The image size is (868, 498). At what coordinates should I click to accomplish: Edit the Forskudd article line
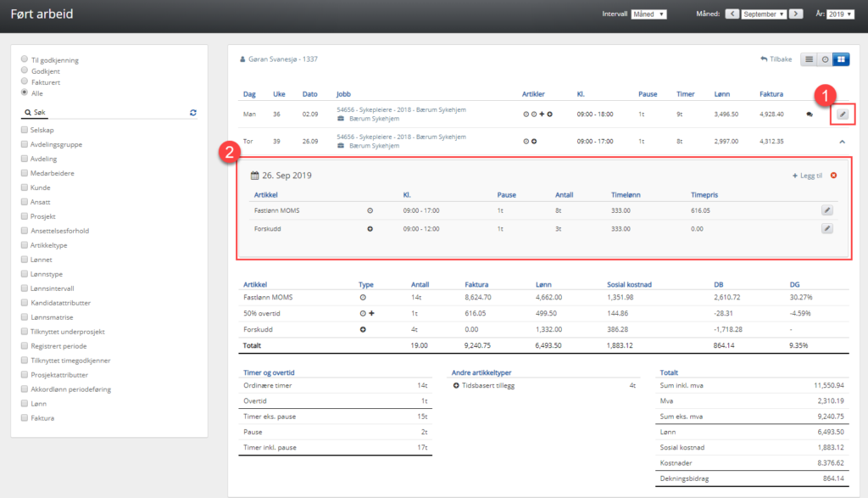coord(827,228)
